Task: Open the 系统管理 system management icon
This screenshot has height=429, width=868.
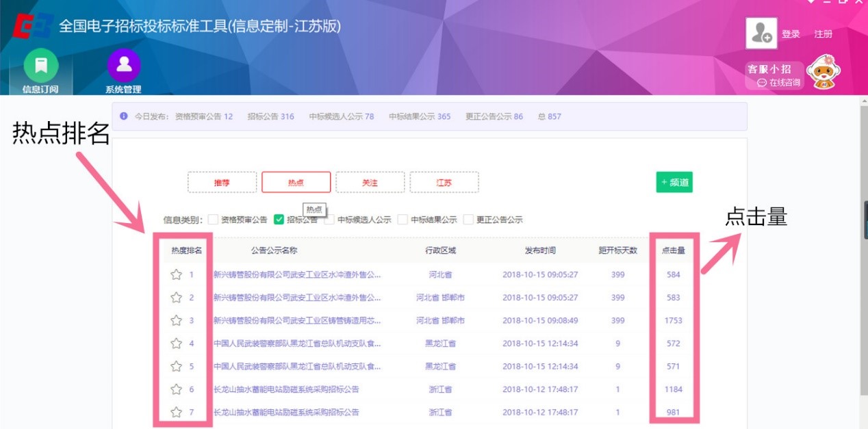Action: pos(124,65)
